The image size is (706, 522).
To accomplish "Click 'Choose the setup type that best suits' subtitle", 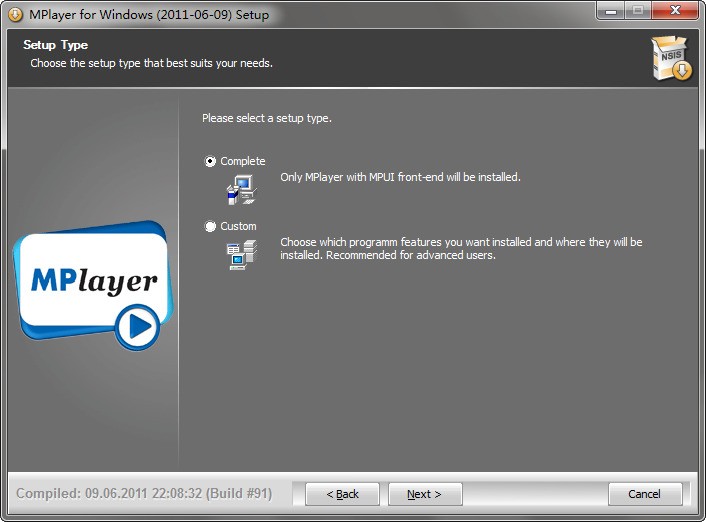I will (151, 63).
